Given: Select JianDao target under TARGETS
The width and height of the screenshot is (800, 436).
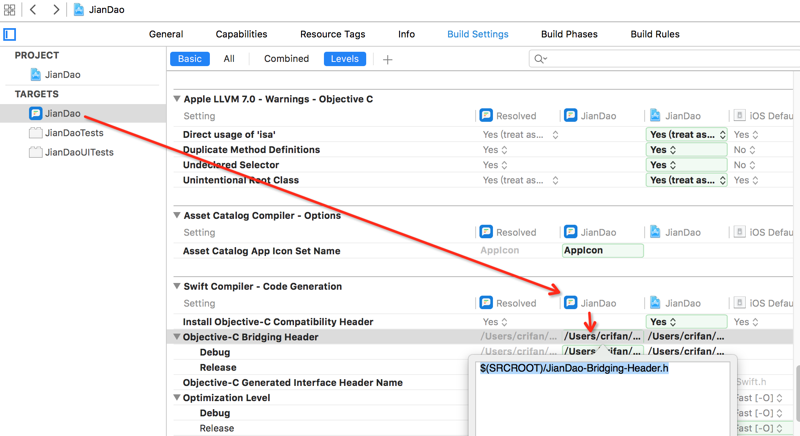Looking at the screenshot, I should [x=55, y=113].
